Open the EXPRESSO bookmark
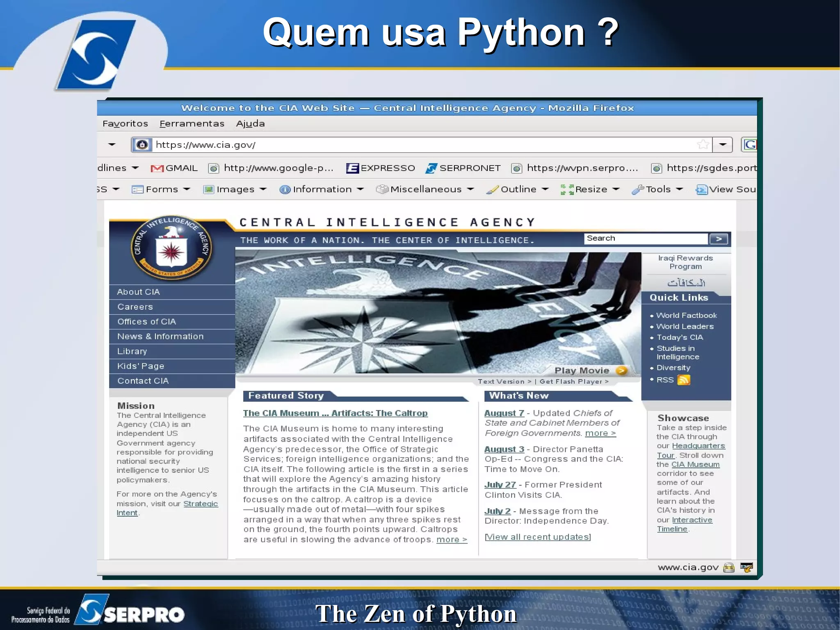 (x=381, y=168)
